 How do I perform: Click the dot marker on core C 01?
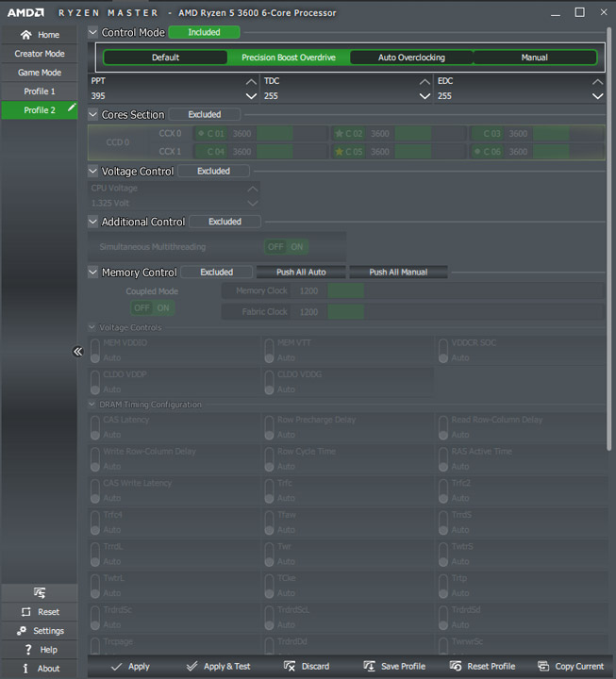(x=201, y=133)
